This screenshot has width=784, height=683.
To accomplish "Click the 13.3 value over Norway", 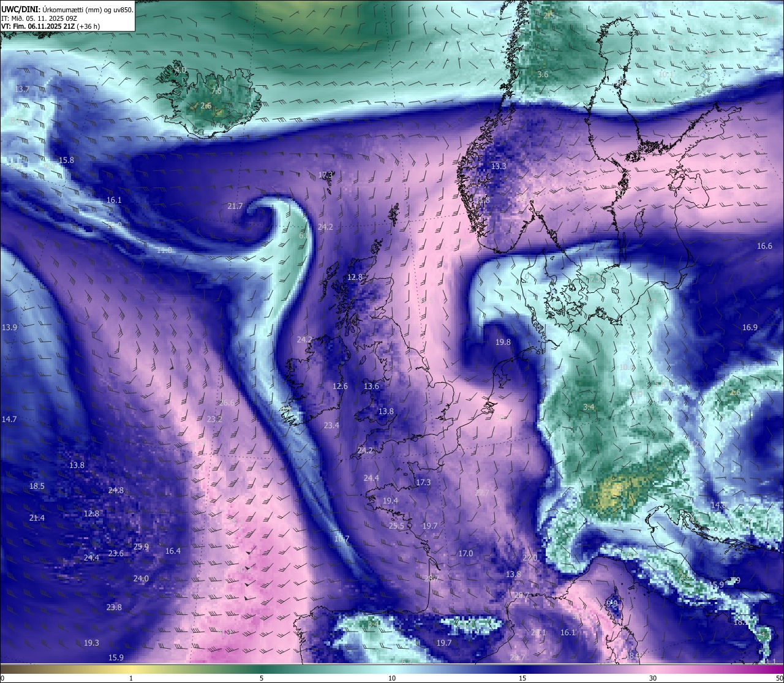I will point(499,166).
